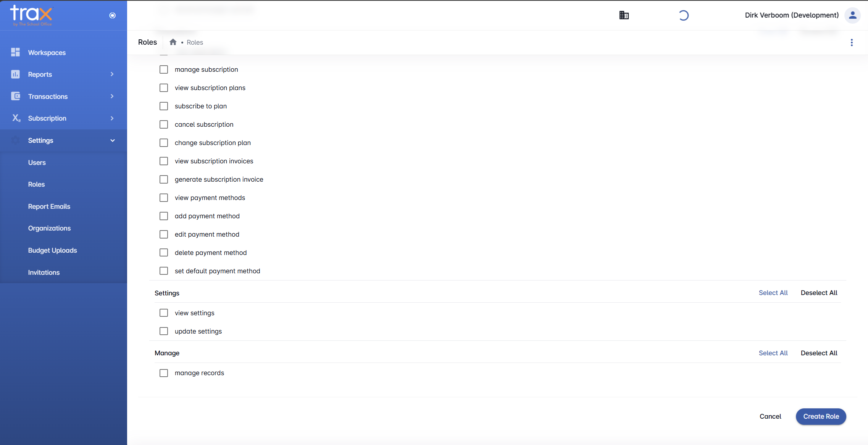Expand the Subscription menu chevron
This screenshot has height=445, width=868.
tap(112, 118)
